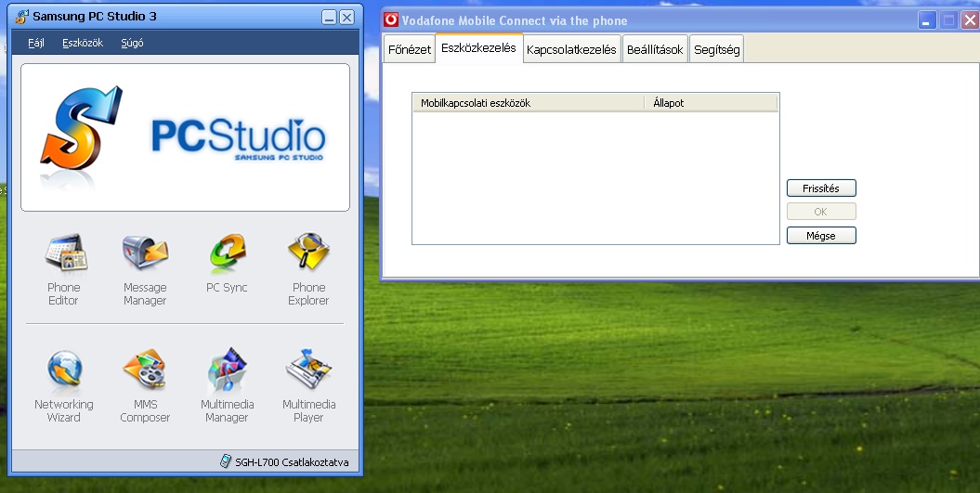Image resolution: width=980 pixels, height=493 pixels.
Task: Open the Eszközök menu
Action: click(83, 43)
